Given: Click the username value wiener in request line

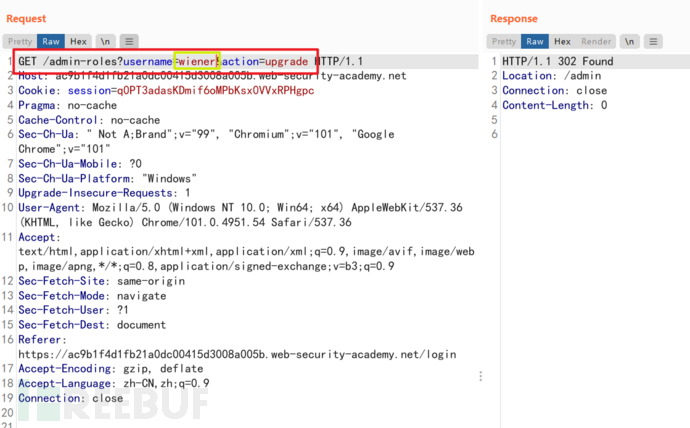Looking at the screenshot, I should click(x=197, y=61).
